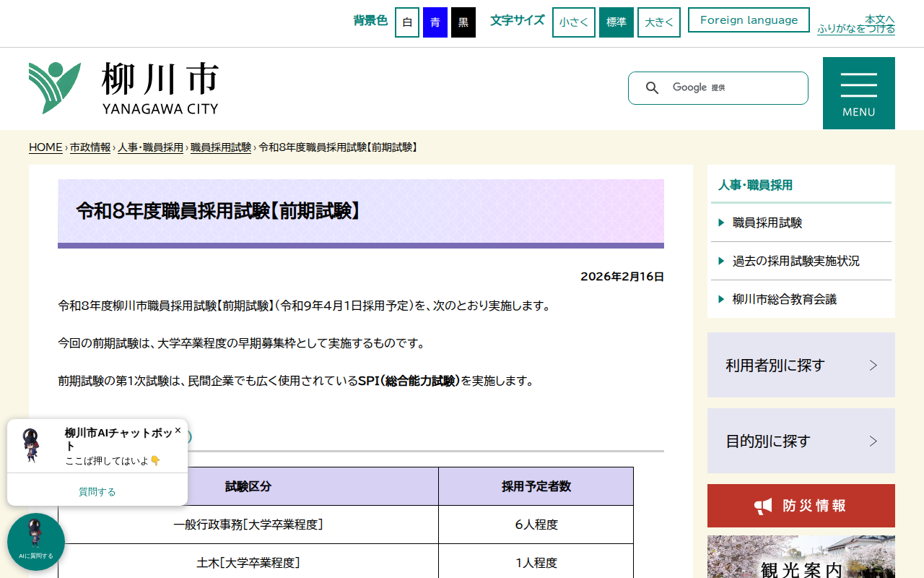Open 柳川市総合教育会議 sidebar item
This screenshot has width=924, height=578.
[801, 299]
